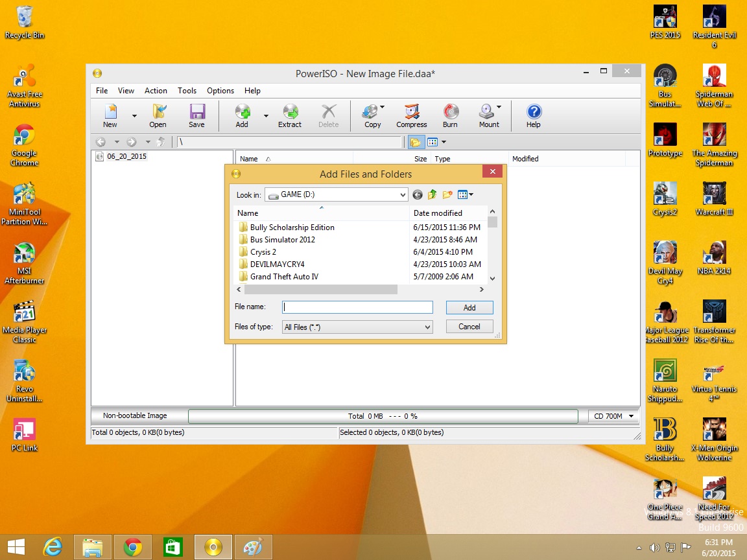Open the New button dropdown arrow
The image size is (747, 560).
(134, 116)
